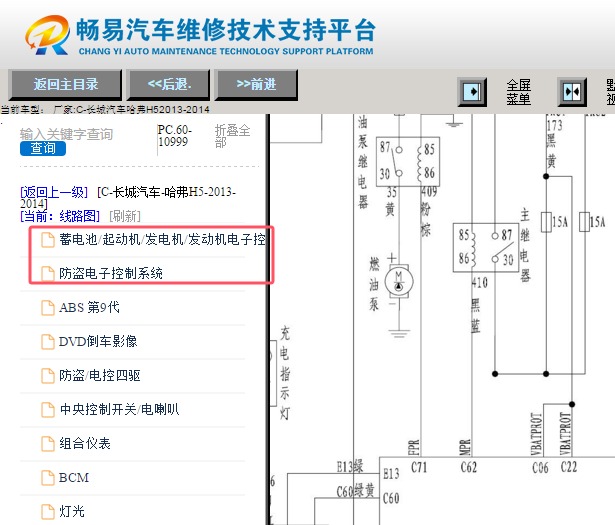Open the 返回上一级 link
615x525 pixels.
[x=54, y=192]
